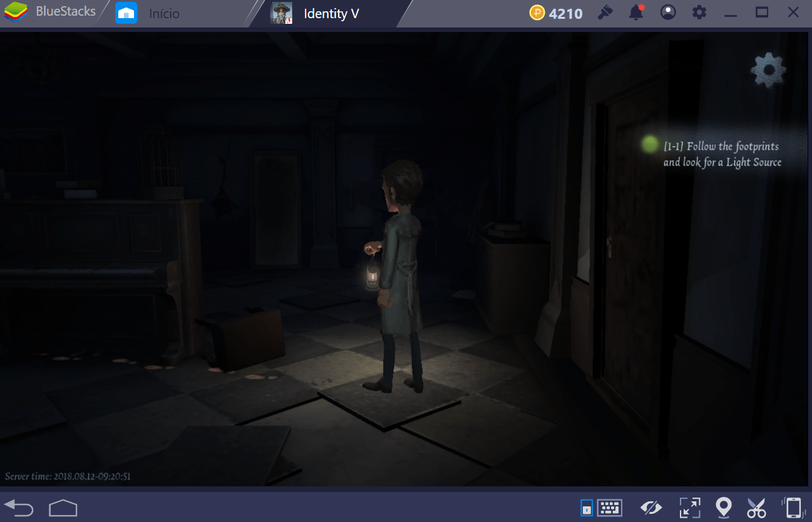The height and width of the screenshot is (522, 812).
Task: Maximize the BlueStacks window
Action: 762,12
